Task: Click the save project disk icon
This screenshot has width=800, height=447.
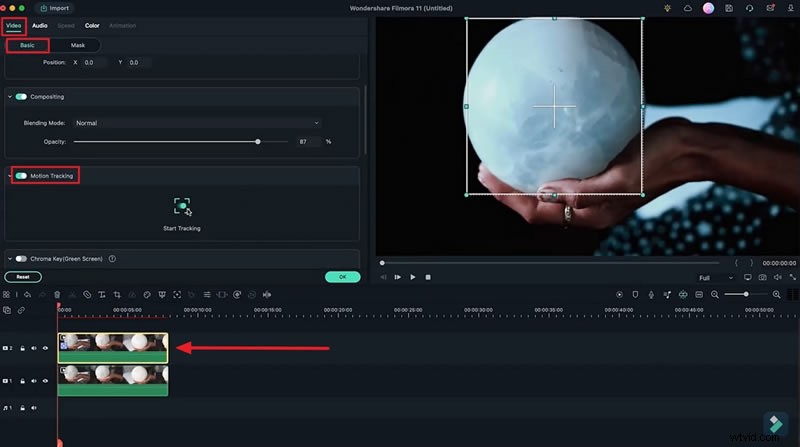Action: 729,8
